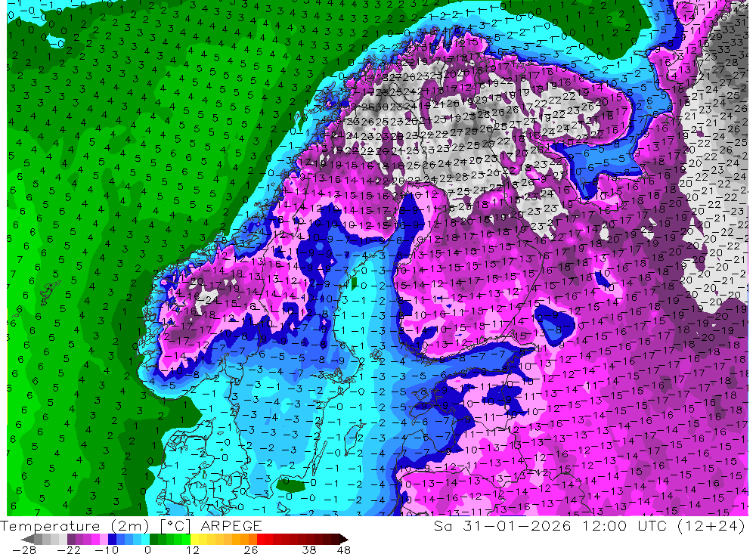Click the dark green swatch above the 0 label
756x554 pixels.
[153, 539]
